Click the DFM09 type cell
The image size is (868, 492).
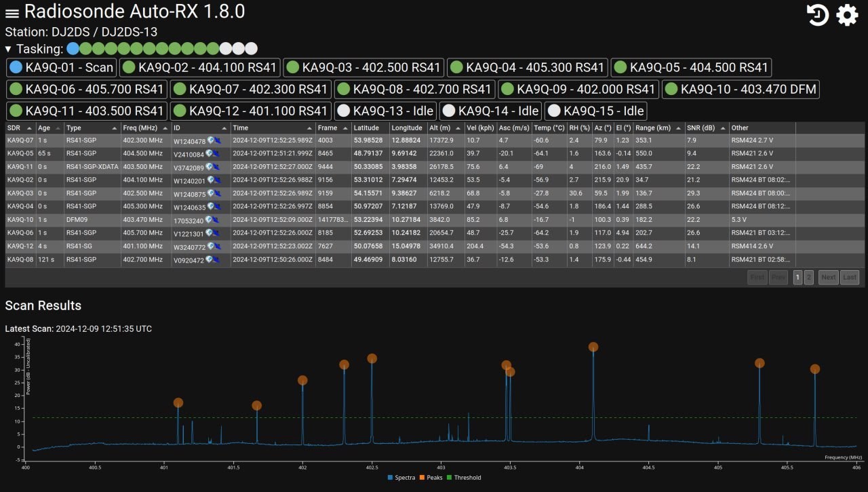click(92, 220)
